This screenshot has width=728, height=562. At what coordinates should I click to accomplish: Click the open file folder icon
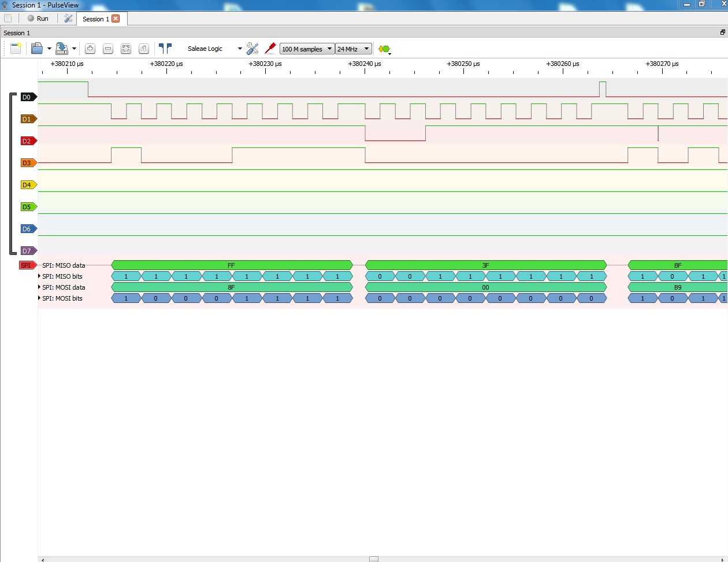(37, 49)
